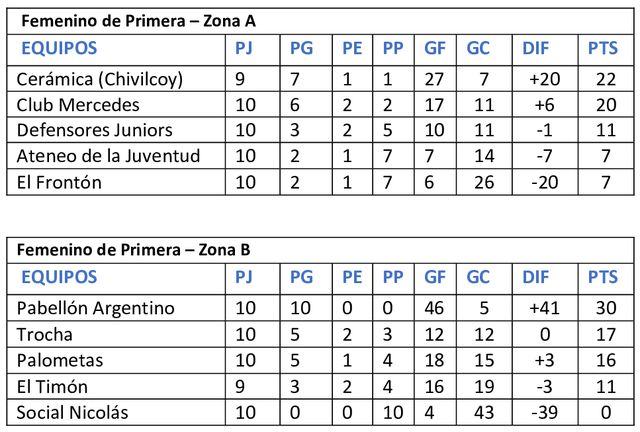Select the PTS header in Zona B

[602, 277]
